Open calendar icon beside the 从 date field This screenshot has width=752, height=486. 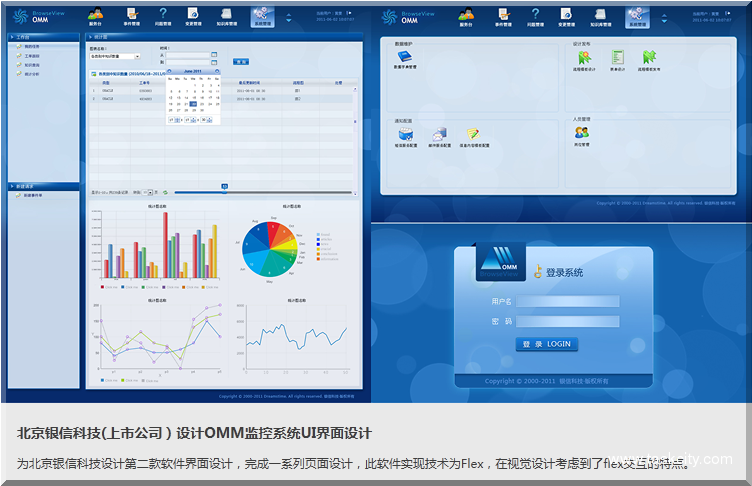tap(214, 55)
